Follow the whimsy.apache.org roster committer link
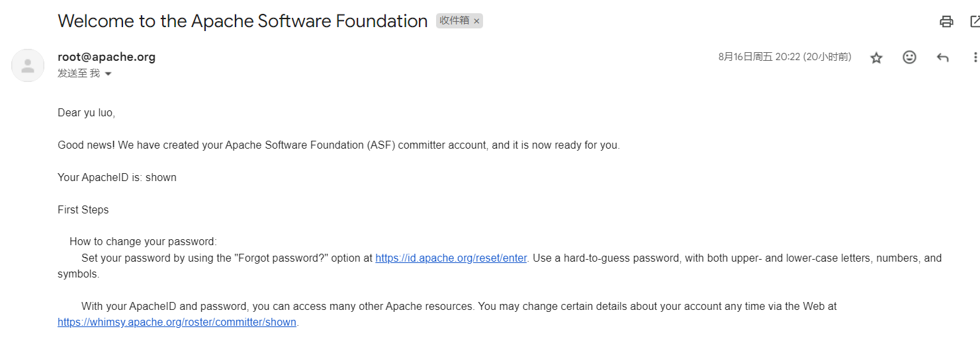The image size is (980, 337). tap(177, 323)
